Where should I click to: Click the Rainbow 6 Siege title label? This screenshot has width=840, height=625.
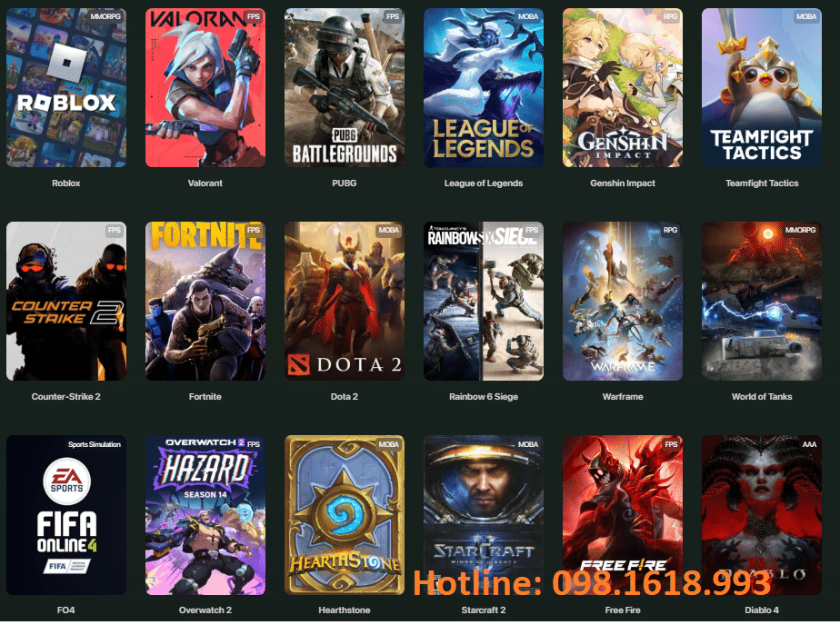[484, 396]
